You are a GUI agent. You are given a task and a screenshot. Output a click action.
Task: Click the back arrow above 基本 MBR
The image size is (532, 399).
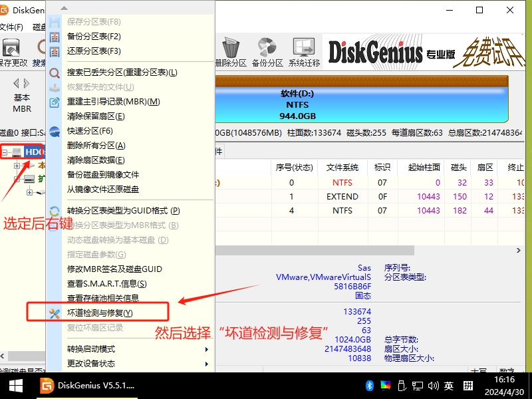16,83
